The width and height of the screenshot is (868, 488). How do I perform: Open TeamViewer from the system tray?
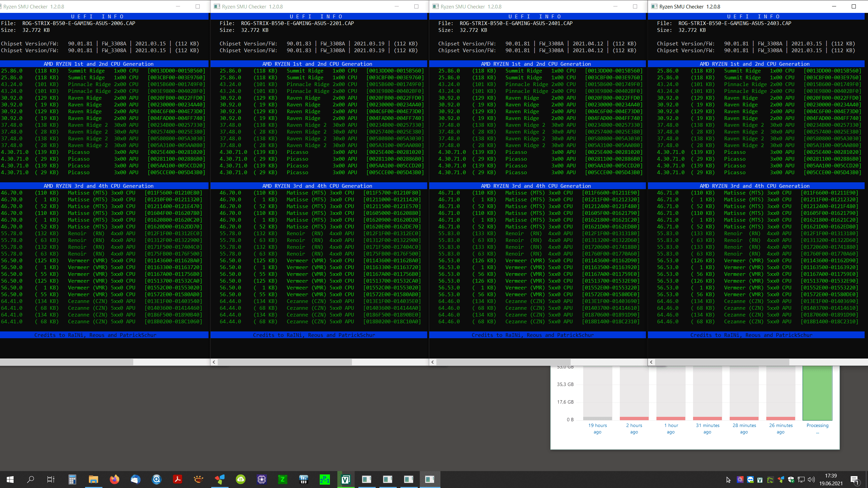coord(750,480)
